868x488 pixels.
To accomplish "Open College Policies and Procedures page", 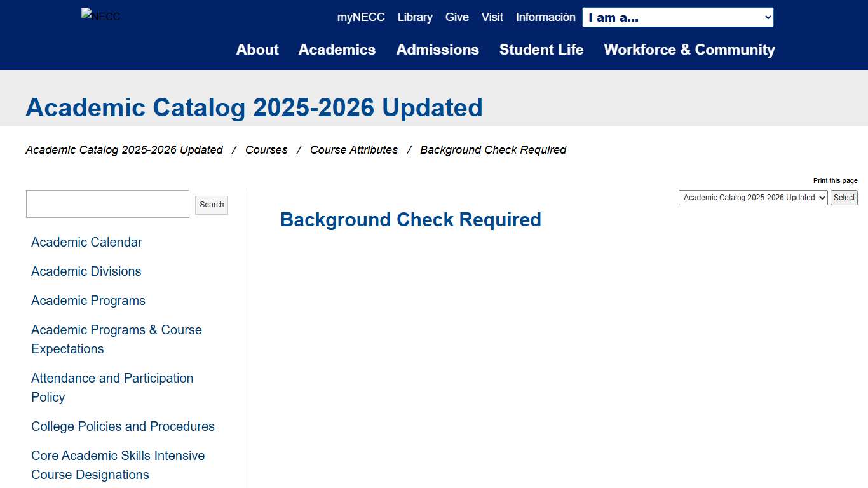I will (123, 426).
